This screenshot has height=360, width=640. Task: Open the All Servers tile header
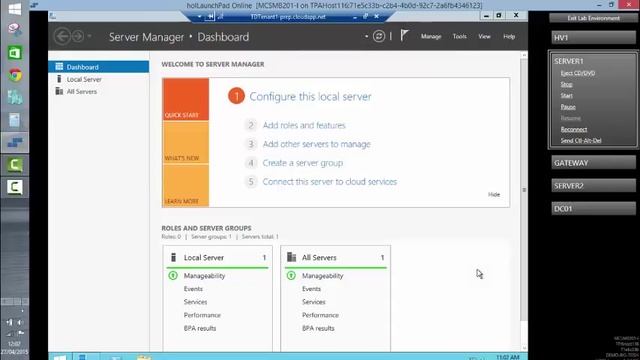coord(336,258)
